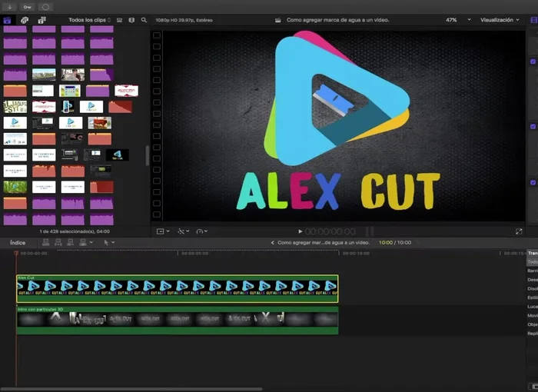Screen dimensions: 538x392
Task: Toggle viewer fullscreen with the expand arrows
Action: [519, 231]
